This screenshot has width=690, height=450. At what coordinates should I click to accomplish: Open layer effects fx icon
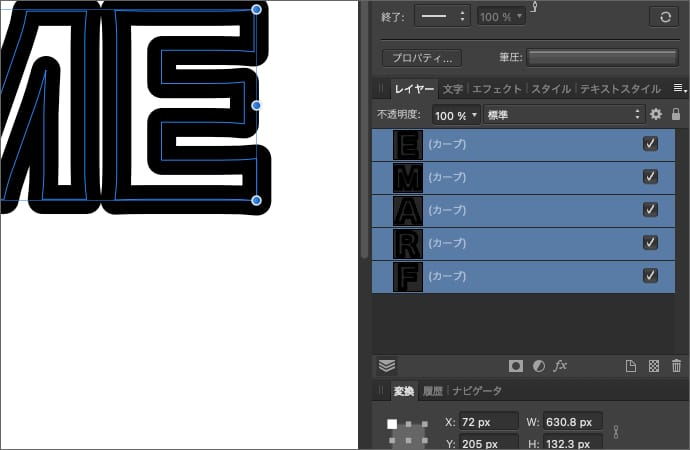(560, 366)
